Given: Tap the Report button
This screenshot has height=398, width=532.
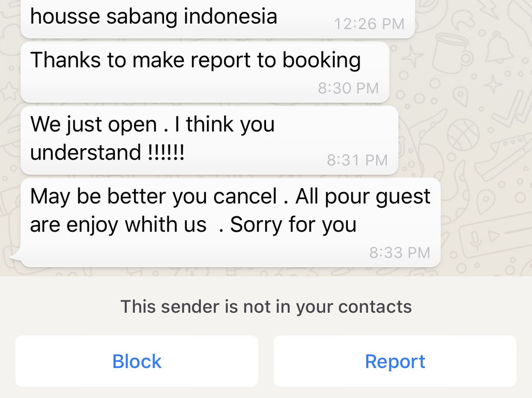Looking at the screenshot, I should point(395,361).
